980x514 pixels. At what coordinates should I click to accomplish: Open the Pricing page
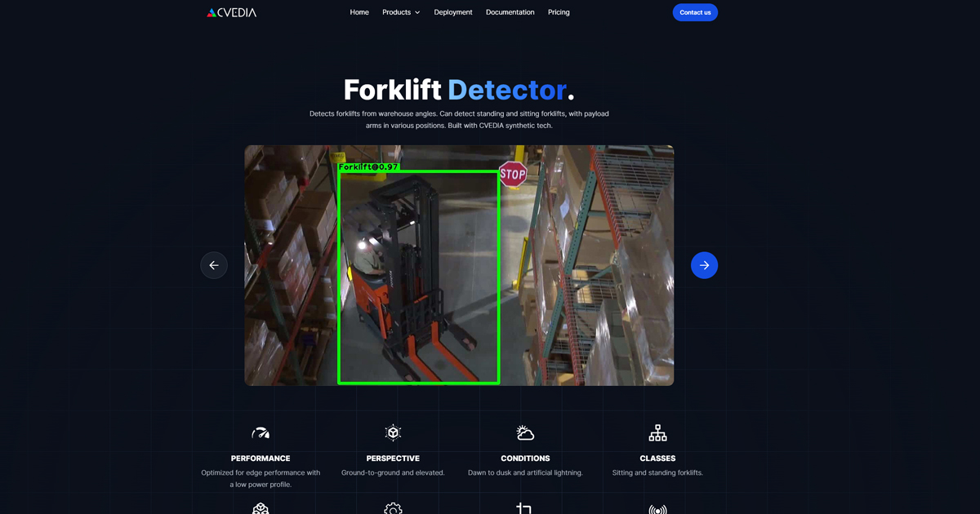[559, 12]
